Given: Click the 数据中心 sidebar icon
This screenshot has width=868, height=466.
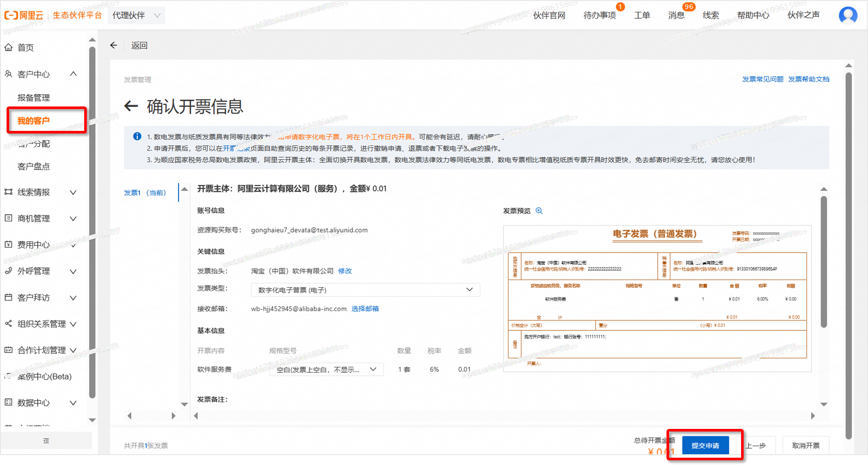Looking at the screenshot, I should 8,402.
